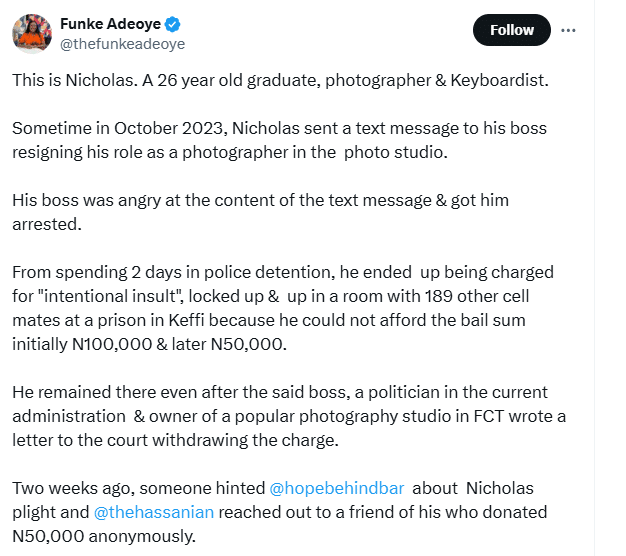This screenshot has width=626, height=556.
Task: Click the word "anonymously" at the tweet's end
Action: click(x=145, y=537)
